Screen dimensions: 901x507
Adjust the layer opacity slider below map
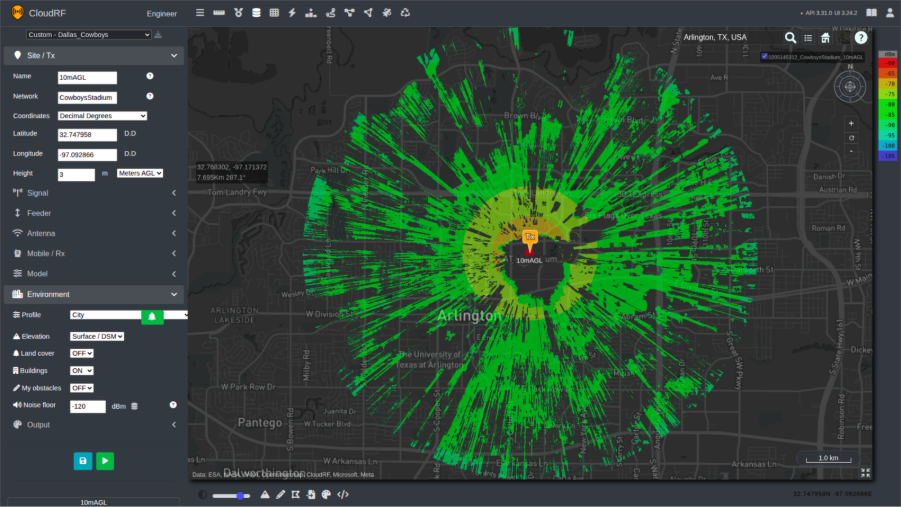[x=231, y=495]
